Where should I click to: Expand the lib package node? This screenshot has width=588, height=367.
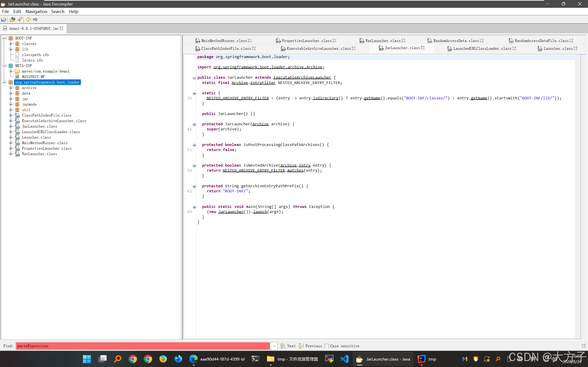click(x=11, y=49)
